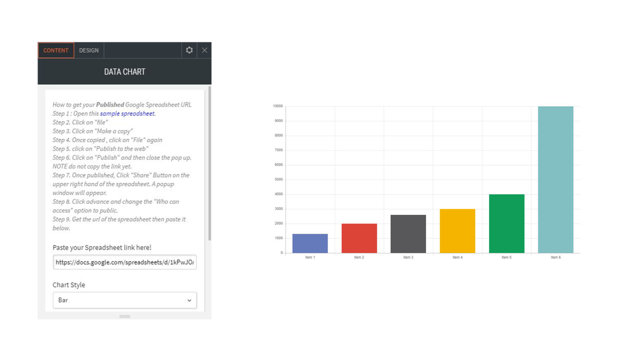Click the panel vertical scrollbar

[x=210, y=163]
